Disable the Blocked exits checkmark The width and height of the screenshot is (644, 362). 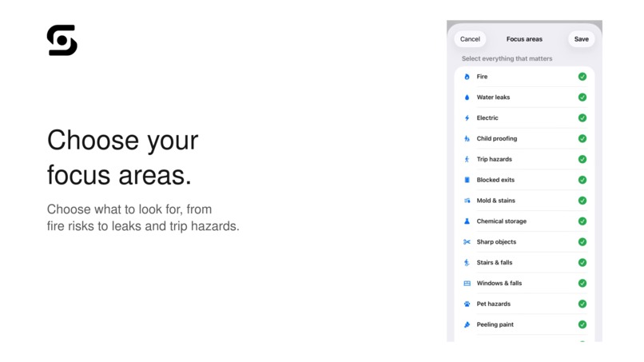pos(582,180)
